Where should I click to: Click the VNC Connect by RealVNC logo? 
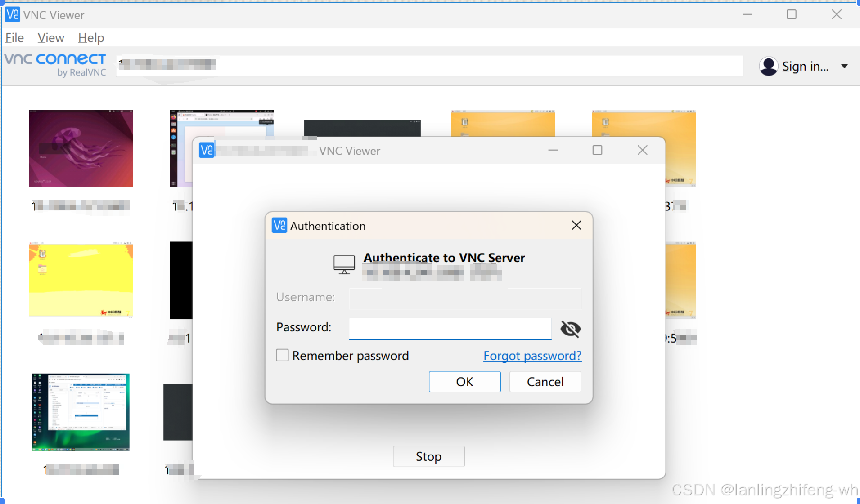pos(55,65)
